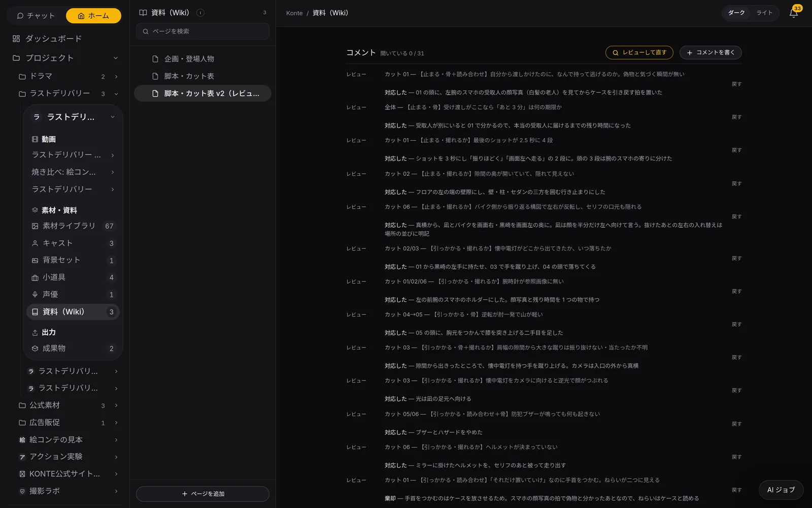Click the ページを追加 button
The height and width of the screenshot is (508, 812).
[202, 494]
